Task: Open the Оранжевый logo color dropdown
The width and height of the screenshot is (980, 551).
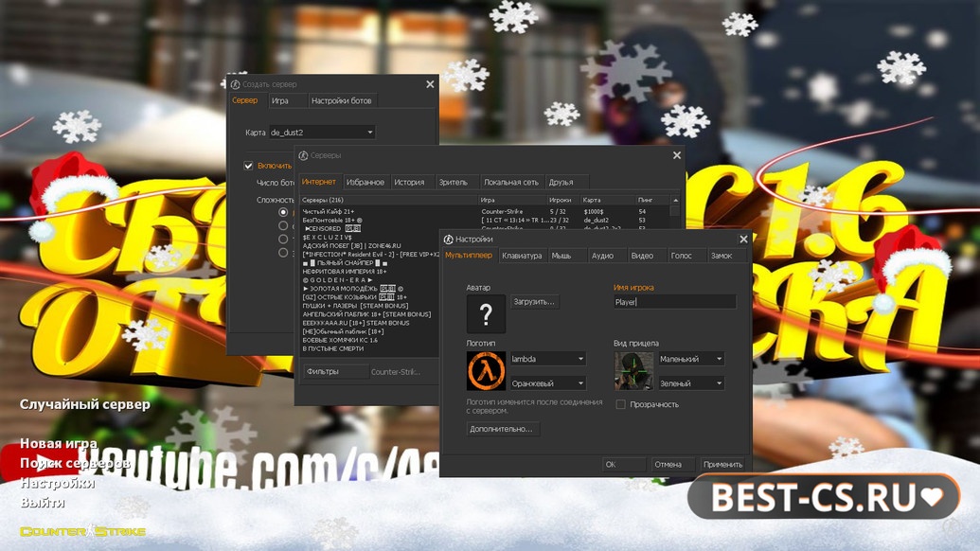Action: coord(547,382)
